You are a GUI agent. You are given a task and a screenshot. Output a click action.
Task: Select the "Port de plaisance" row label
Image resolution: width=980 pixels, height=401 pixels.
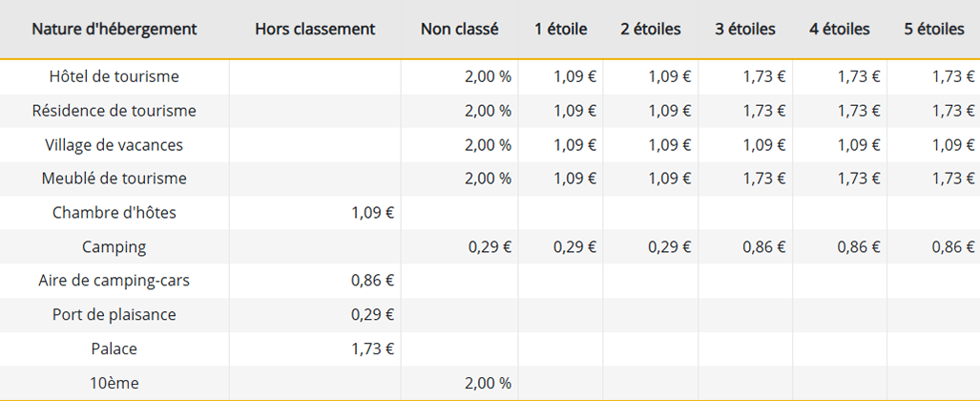[x=114, y=315]
